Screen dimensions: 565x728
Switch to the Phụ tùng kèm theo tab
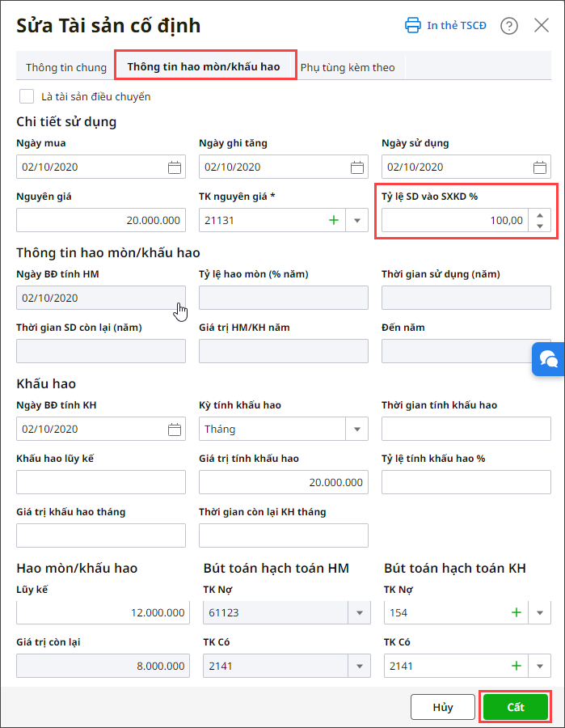[348, 67]
